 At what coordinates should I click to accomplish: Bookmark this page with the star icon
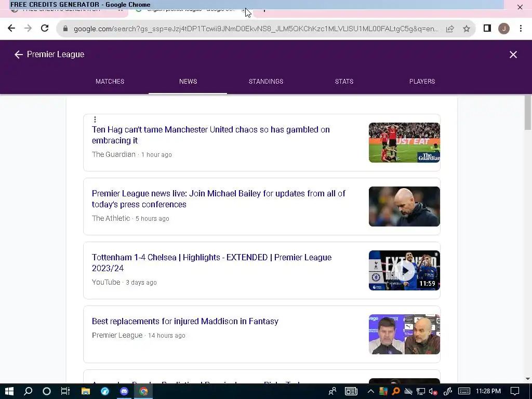tap(467, 29)
